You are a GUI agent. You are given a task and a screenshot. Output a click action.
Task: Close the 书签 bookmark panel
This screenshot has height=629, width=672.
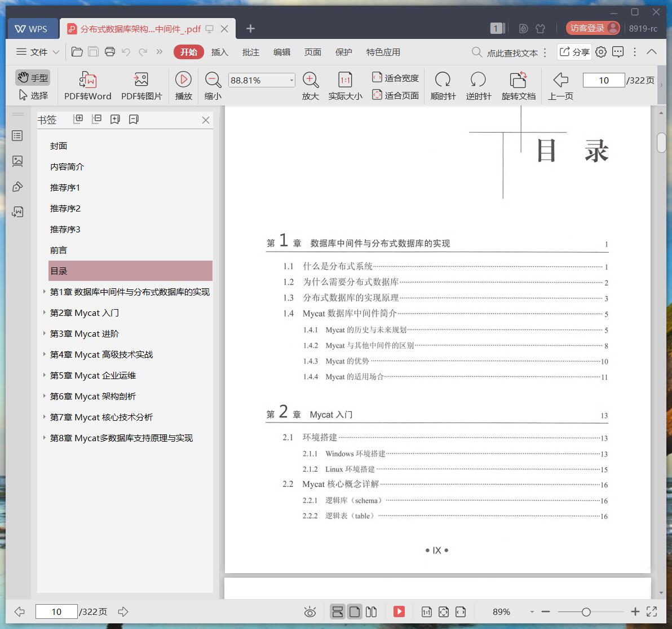(206, 120)
